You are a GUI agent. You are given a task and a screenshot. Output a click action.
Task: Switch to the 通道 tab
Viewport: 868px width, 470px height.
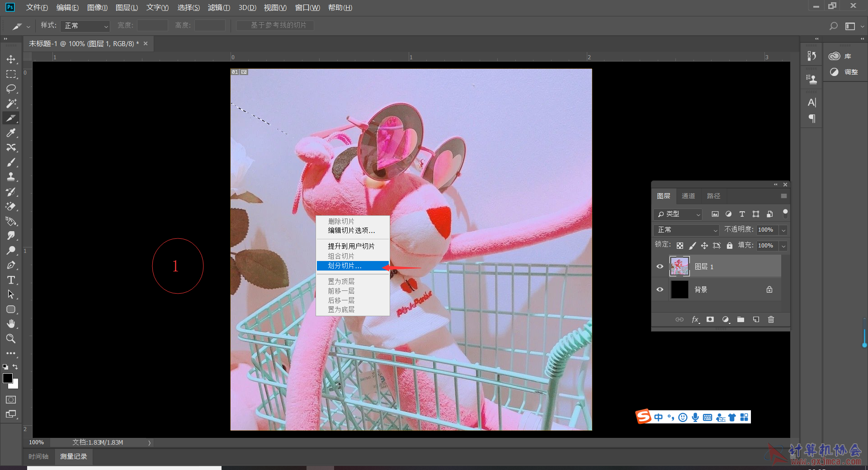(688, 196)
